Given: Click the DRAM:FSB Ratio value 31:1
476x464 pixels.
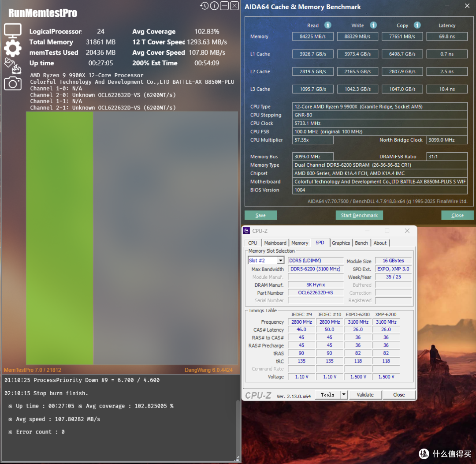Looking at the screenshot, I should pos(447,157).
